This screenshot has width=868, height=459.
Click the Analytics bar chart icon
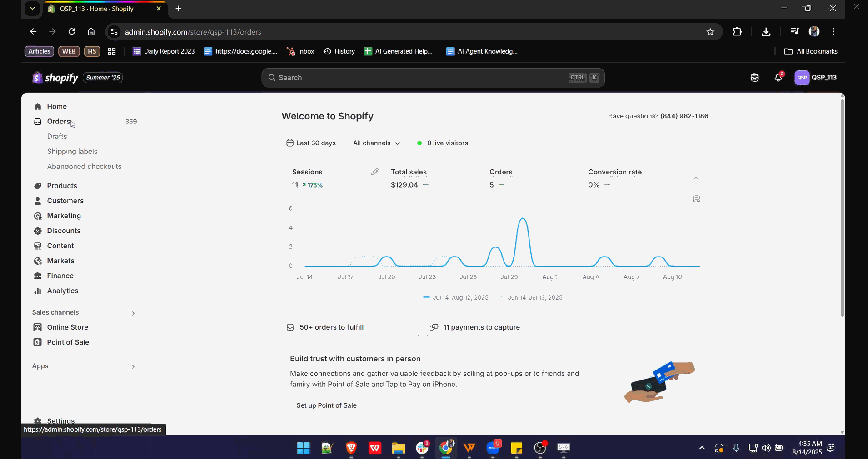click(38, 291)
